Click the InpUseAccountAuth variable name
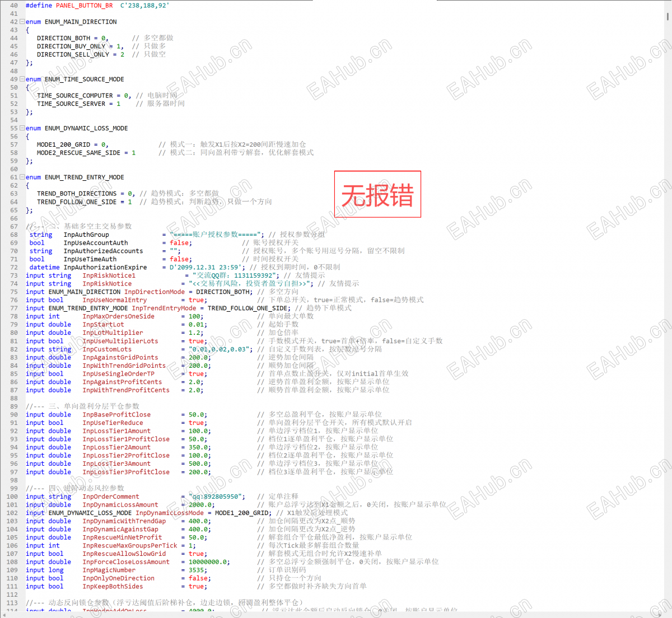 [x=96, y=243]
